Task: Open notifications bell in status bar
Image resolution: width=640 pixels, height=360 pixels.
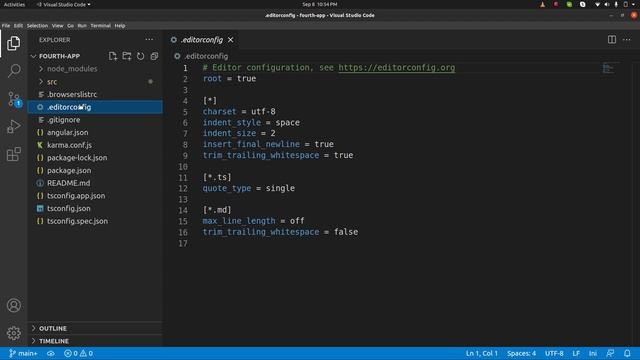Action: click(x=627, y=353)
